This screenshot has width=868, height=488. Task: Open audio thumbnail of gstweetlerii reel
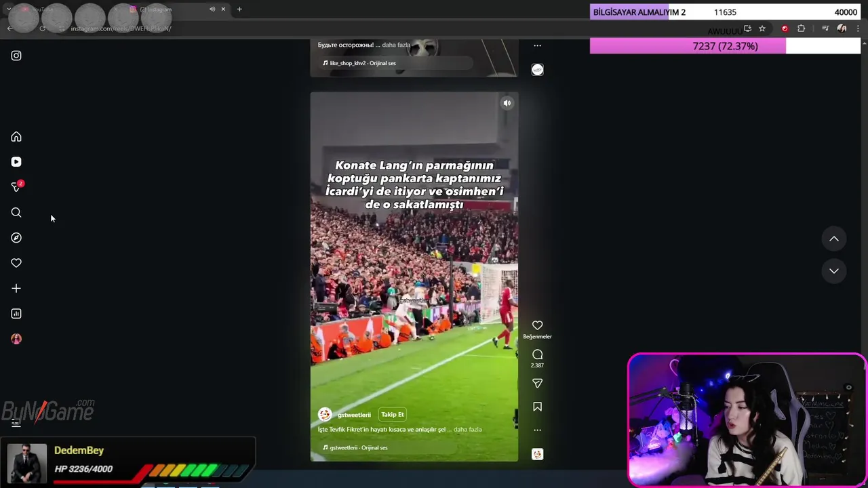coord(537,454)
